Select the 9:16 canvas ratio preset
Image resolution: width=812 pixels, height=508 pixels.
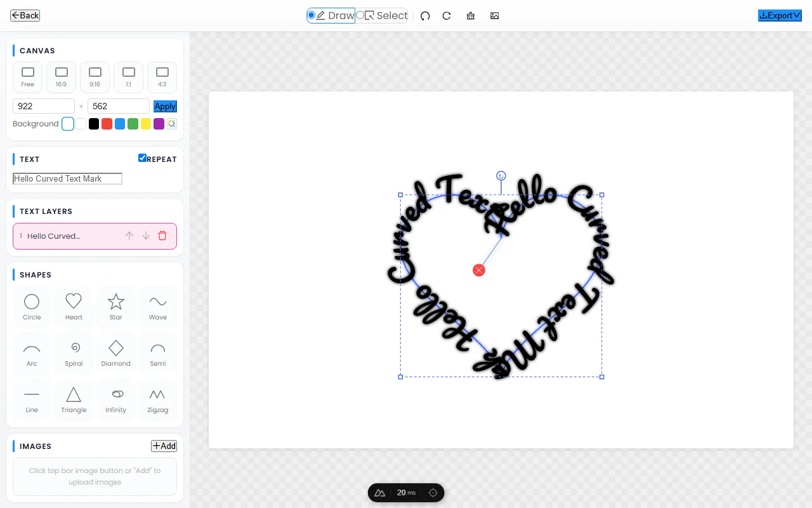tap(95, 77)
